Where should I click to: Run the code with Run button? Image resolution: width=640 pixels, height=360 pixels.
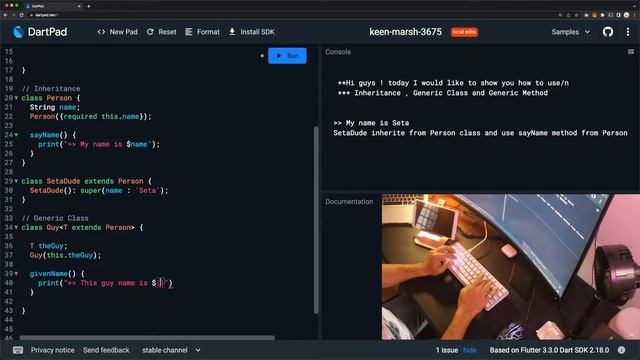point(287,56)
